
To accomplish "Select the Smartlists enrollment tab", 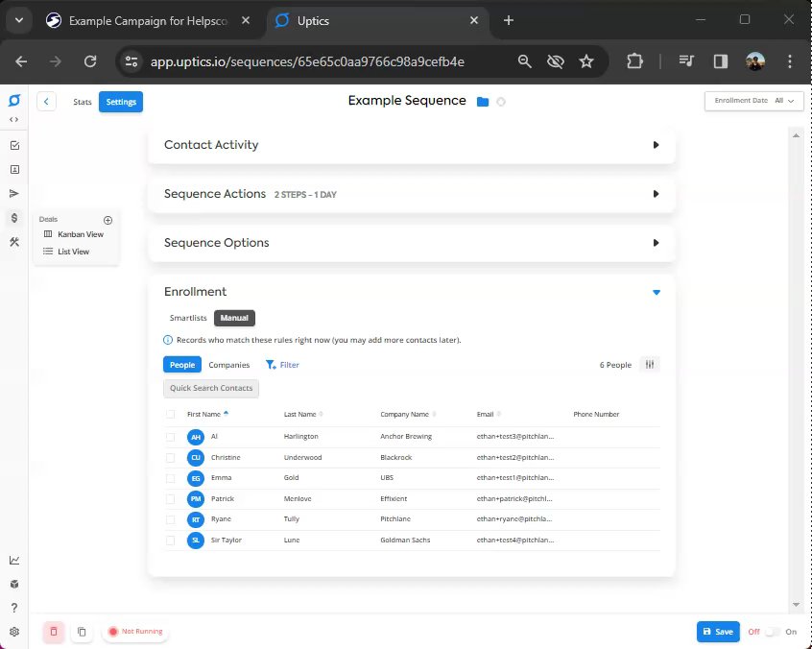I will [x=188, y=318].
